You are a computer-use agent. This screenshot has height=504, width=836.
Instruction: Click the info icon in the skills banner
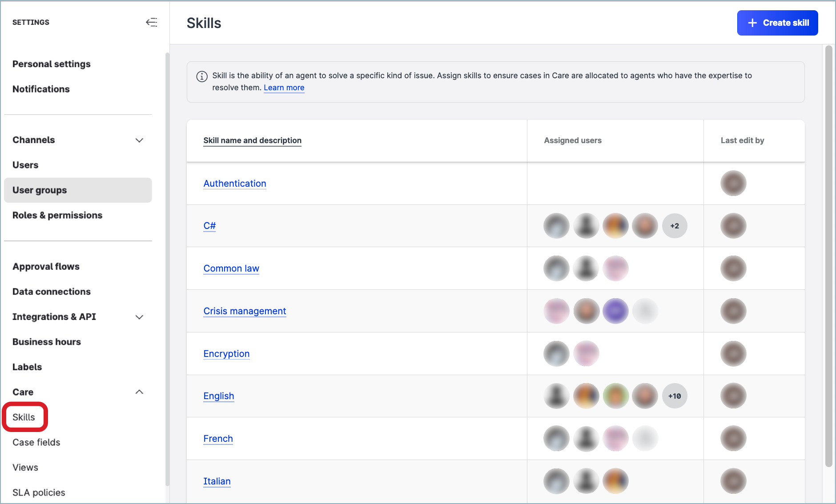(x=202, y=76)
